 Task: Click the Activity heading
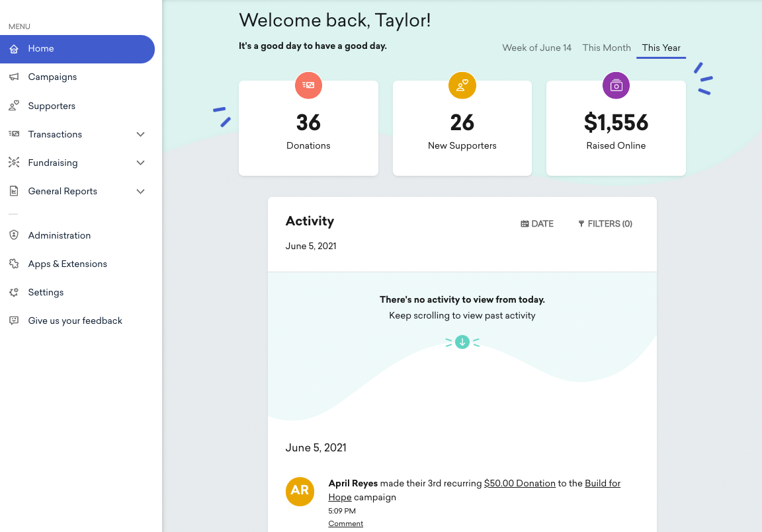[x=310, y=221]
